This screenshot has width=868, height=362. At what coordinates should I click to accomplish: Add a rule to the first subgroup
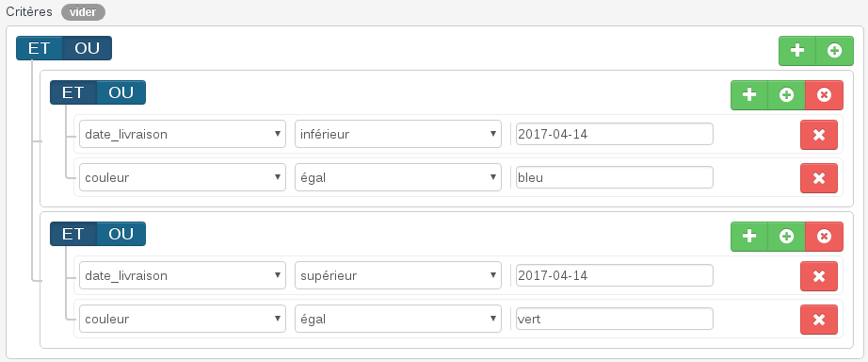pos(749,95)
